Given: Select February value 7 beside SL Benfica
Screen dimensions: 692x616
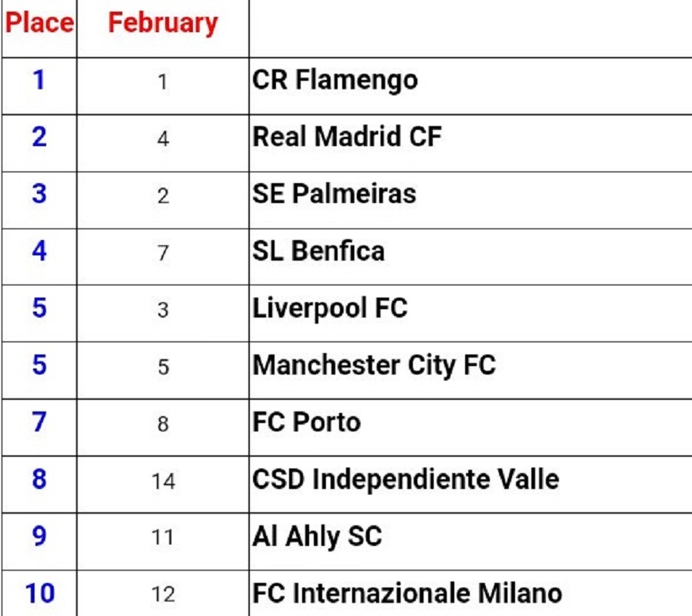Looking at the screenshot, I should tap(163, 253).
